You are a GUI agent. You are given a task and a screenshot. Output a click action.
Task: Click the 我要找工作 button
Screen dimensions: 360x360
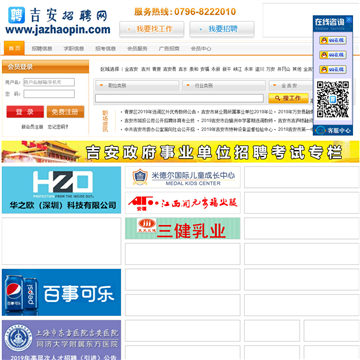[x=152, y=29]
